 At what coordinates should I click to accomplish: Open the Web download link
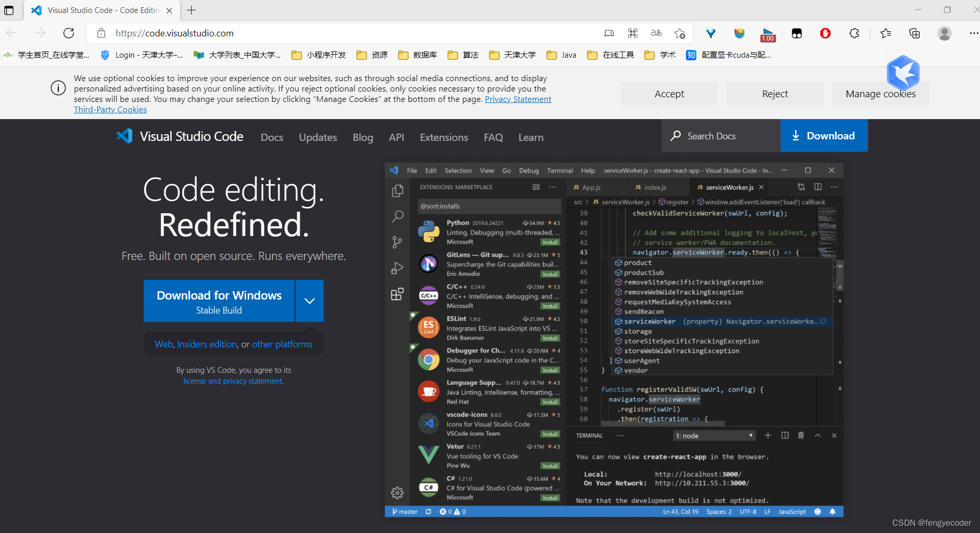(163, 344)
